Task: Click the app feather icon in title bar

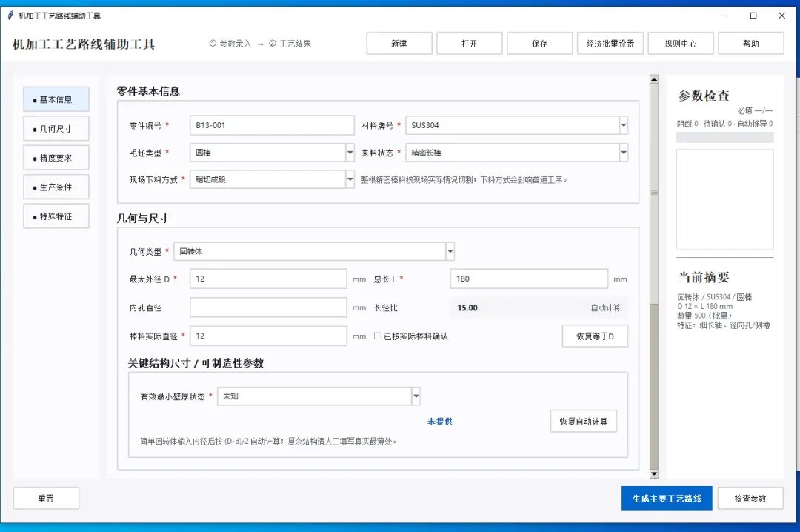Action: tap(10, 16)
